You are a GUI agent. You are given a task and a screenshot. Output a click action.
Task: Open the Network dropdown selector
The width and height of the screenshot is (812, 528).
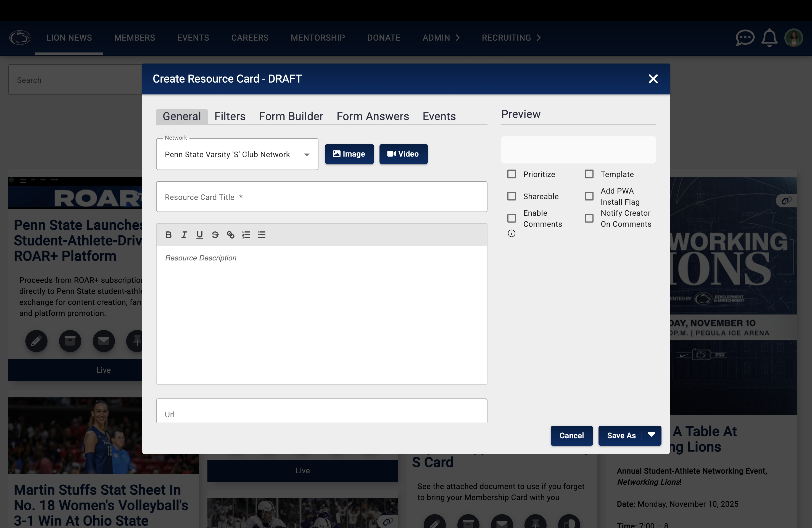click(x=237, y=155)
